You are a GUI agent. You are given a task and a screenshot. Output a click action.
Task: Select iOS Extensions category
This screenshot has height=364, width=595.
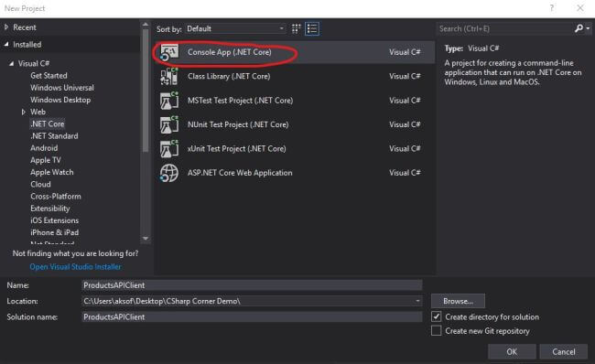click(x=54, y=220)
